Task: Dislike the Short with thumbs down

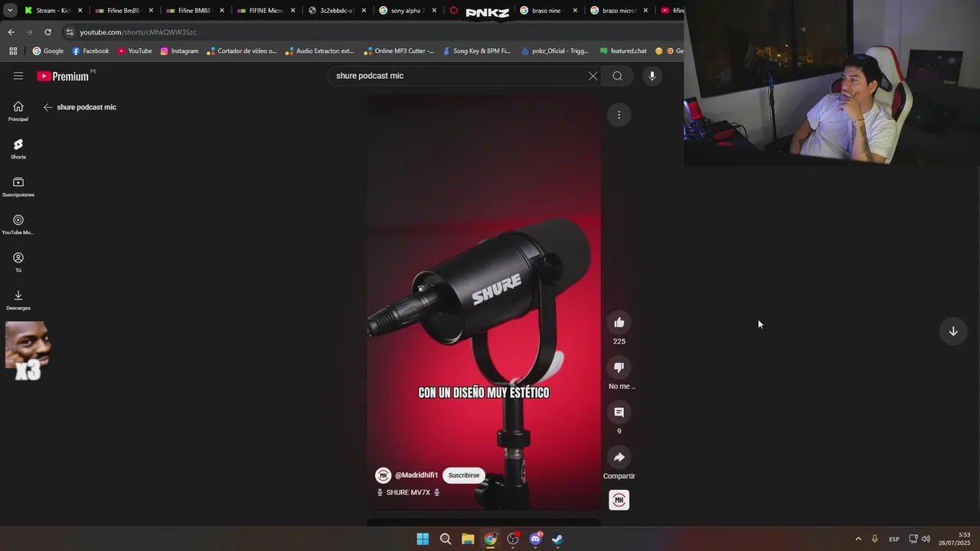Action: [x=619, y=367]
